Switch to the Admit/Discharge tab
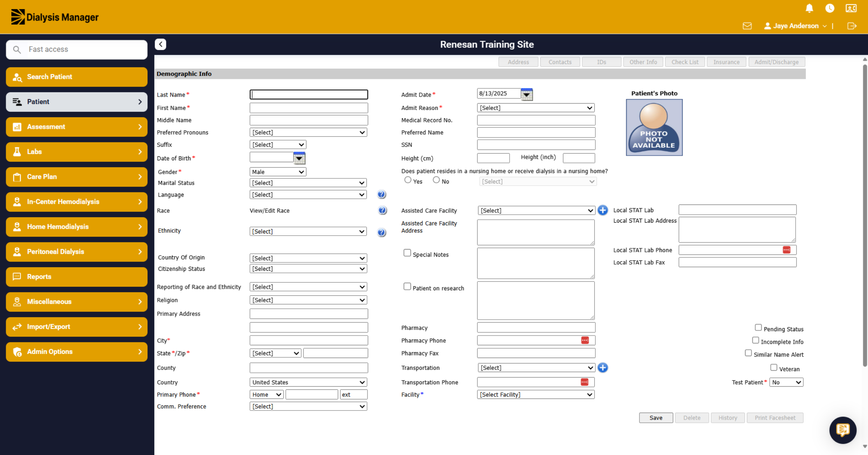Viewport: 868px width, 455px height. (x=776, y=62)
